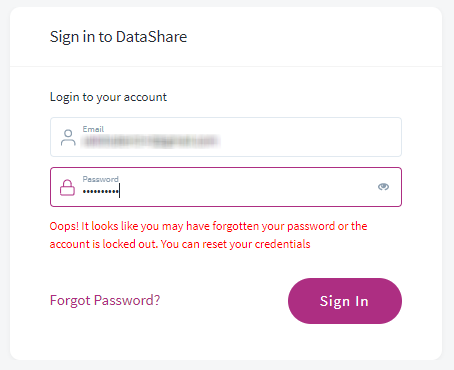The height and width of the screenshot is (370, 454).
Task: Click the small "Password" floating label
Action: (101, 179)
